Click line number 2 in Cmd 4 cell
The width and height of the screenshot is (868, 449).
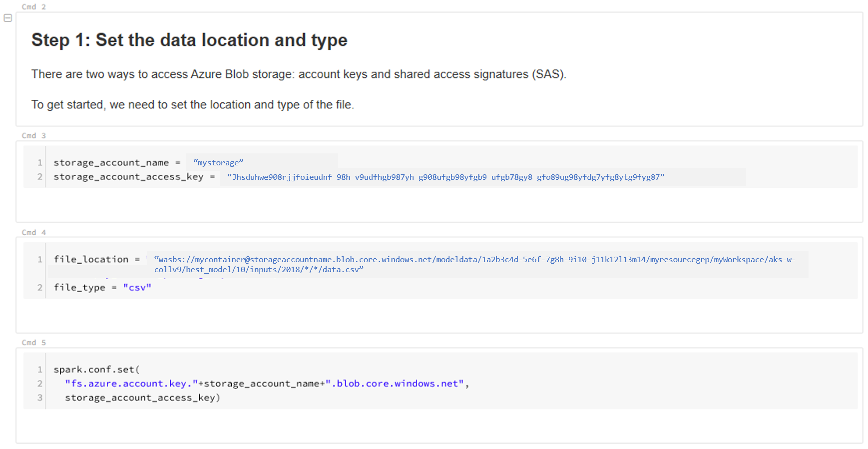[x=40, y=288]
